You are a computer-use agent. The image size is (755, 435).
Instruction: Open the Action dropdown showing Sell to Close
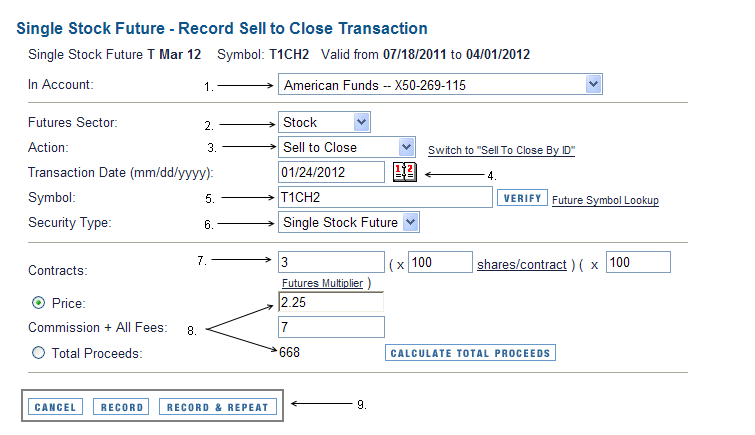tap(347, 147)
